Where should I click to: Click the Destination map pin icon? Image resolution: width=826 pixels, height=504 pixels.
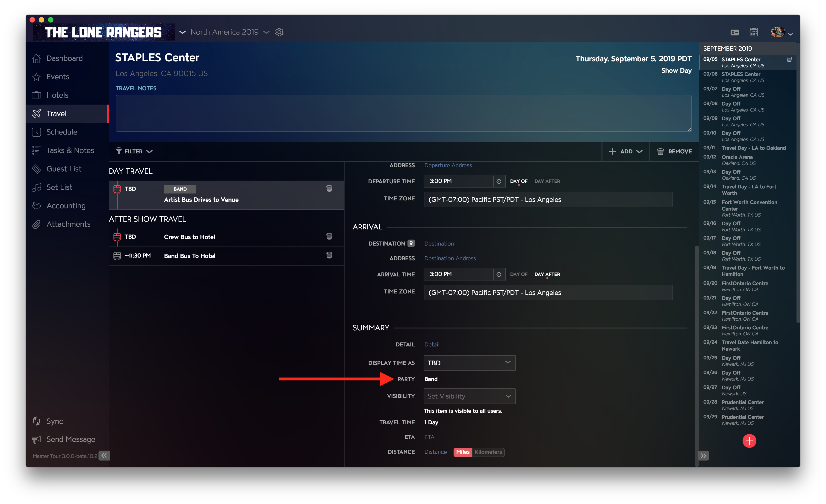point(411,243)
